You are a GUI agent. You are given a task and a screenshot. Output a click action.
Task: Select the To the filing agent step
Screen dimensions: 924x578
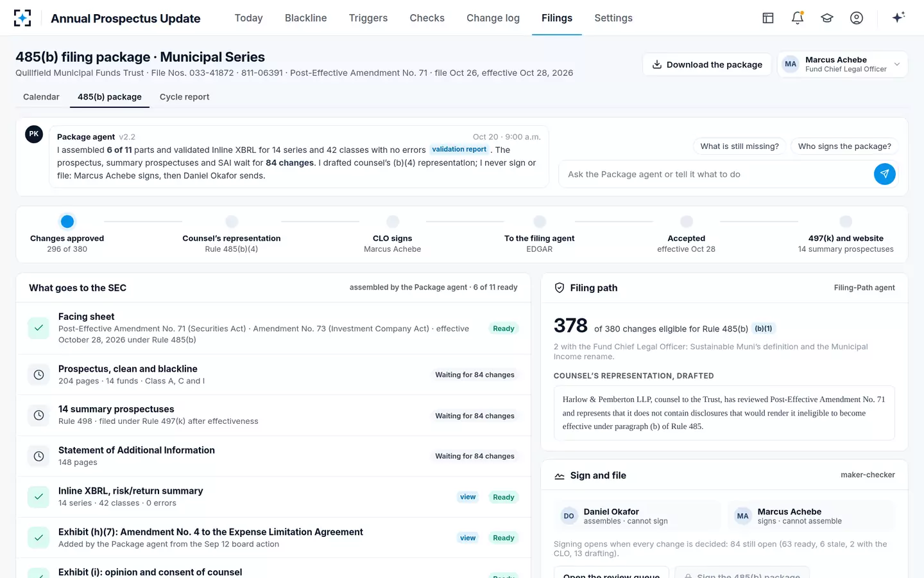540,234
